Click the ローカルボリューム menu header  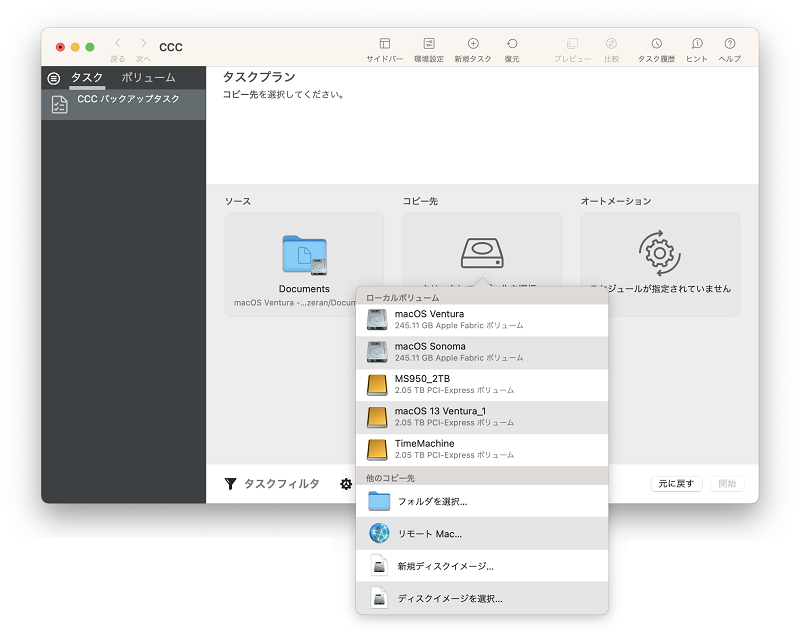[402, 298]
